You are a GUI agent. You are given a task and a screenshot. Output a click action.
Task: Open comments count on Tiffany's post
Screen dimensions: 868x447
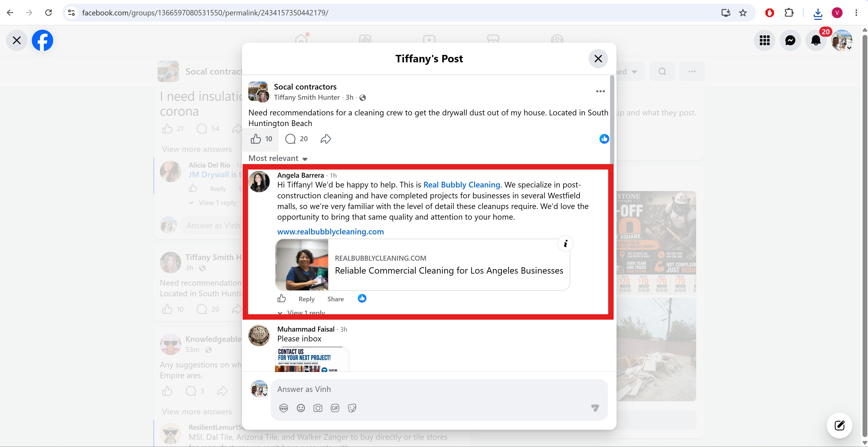[297, 139]
